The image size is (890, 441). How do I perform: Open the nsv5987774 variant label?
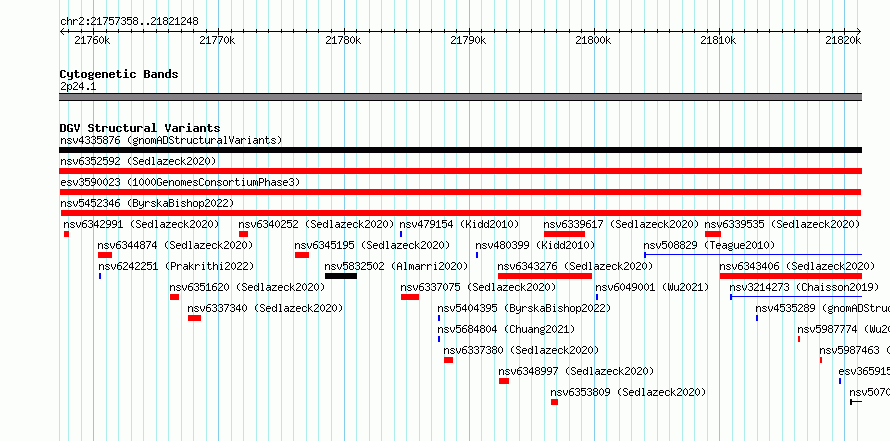coord(843,329)
